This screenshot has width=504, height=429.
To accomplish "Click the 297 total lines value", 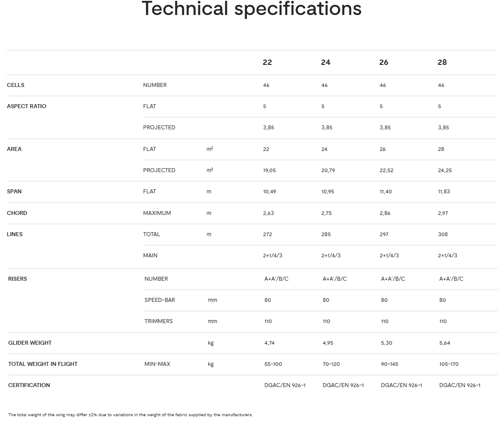I will pyautogui.click(x=384, y=234).
